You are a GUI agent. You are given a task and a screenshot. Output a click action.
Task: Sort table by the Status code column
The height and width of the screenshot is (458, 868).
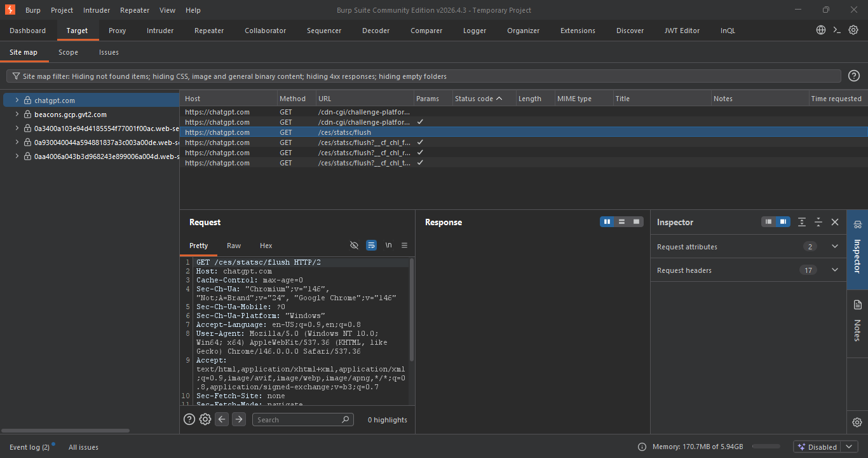pyautogui.click(x=483, y=99)
